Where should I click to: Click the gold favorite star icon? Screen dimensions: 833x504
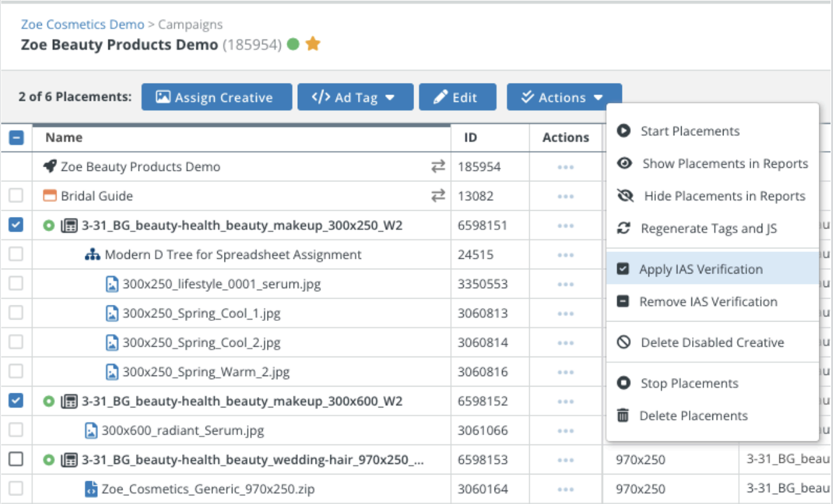[313, 44]
